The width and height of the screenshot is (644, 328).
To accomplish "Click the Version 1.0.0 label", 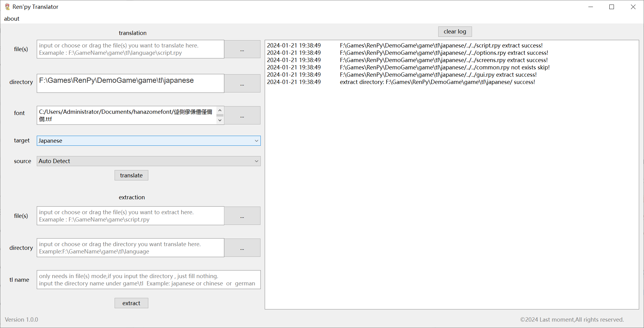I will [22, 319].
